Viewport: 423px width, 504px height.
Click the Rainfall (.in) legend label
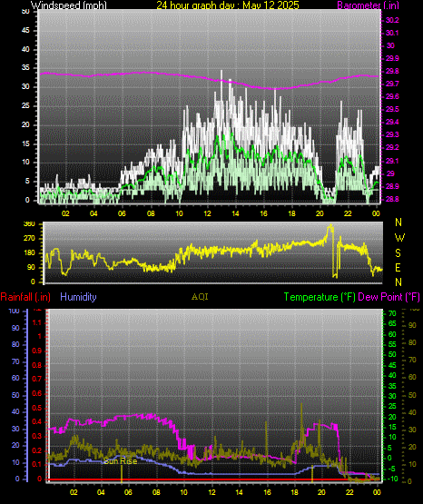[25, 297]
